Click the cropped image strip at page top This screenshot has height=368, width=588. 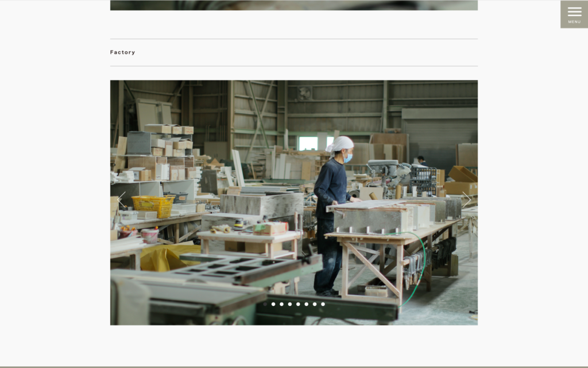tap(293, 5)
